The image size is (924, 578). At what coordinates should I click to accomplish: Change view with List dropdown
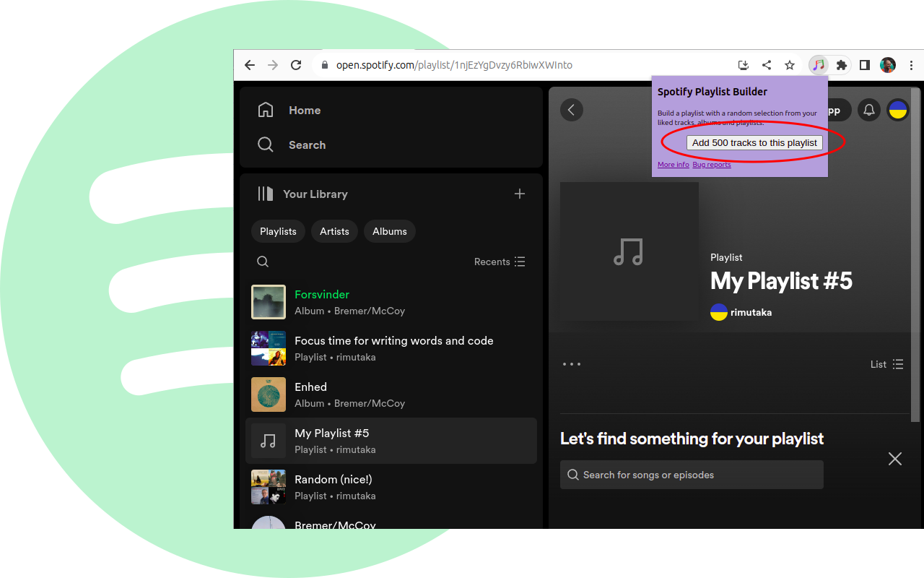[887, 364]
